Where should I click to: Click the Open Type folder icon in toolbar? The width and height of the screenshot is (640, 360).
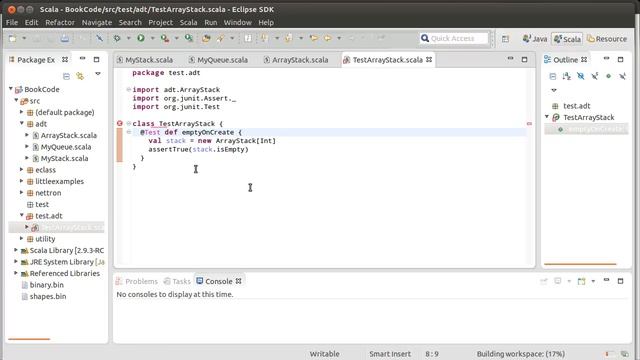[x=206, y=38]
